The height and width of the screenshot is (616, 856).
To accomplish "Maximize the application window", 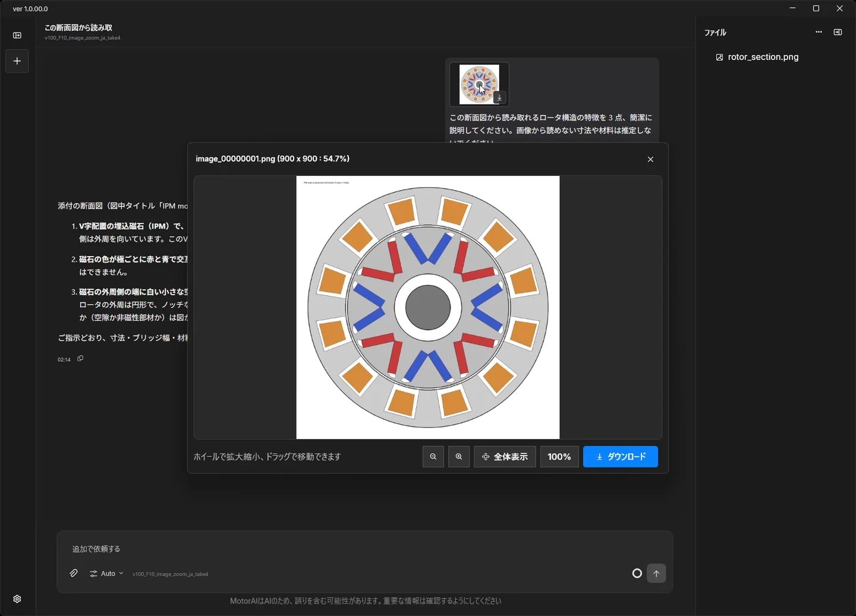I will tap(816, 8).
